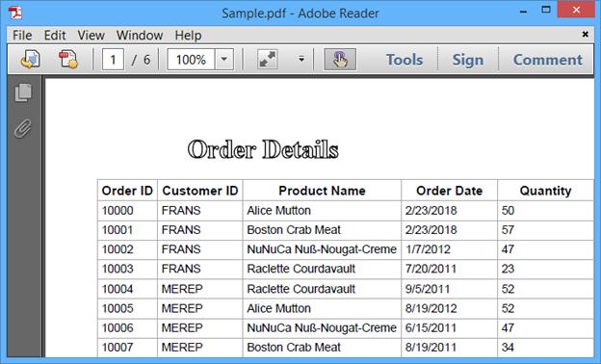Click FRANS in order 10000 row
Viewport: 601px width, 364px height.
[181, 210]
